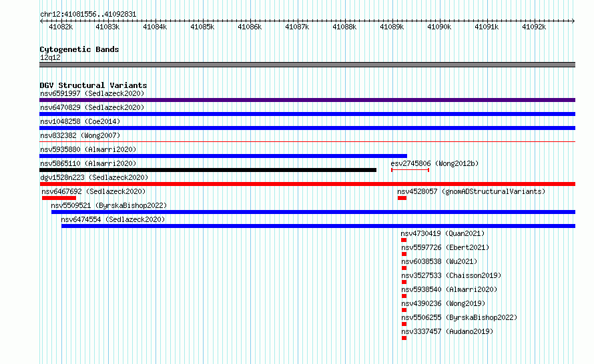
Task: Click the short red nsv6467692 bar
Action: (x=59, y=198)
